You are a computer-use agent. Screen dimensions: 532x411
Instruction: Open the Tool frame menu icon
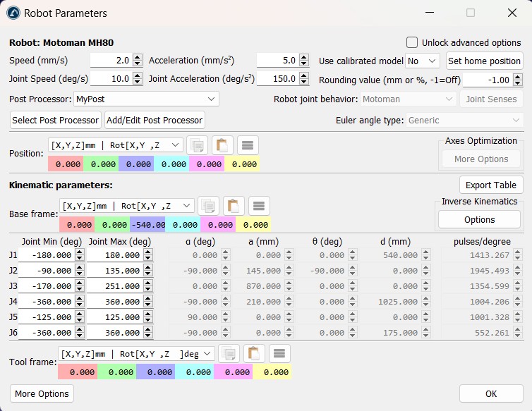tap(279, 353)
